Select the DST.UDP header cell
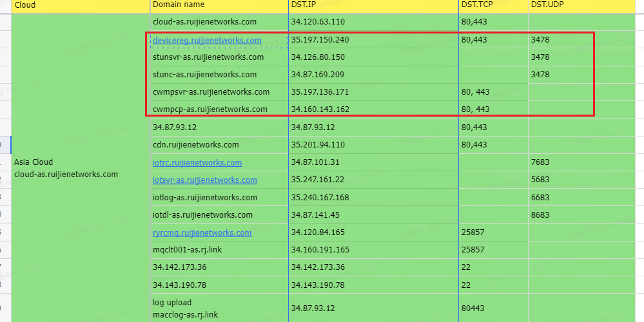 [x=581, y=5]
